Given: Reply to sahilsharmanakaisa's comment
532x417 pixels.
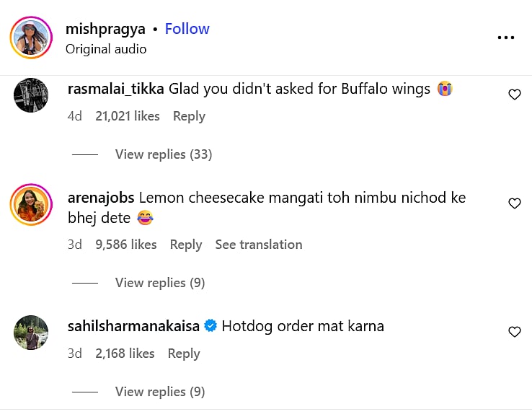Looking at the screenshot, I should pyautogui.click(x=183, y=354).
